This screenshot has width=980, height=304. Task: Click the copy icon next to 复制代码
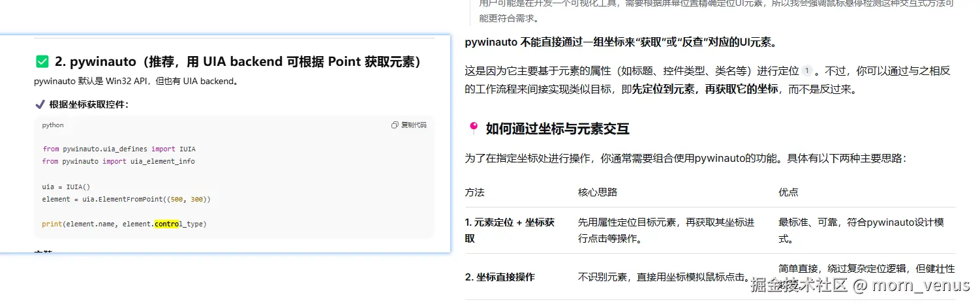395,125
